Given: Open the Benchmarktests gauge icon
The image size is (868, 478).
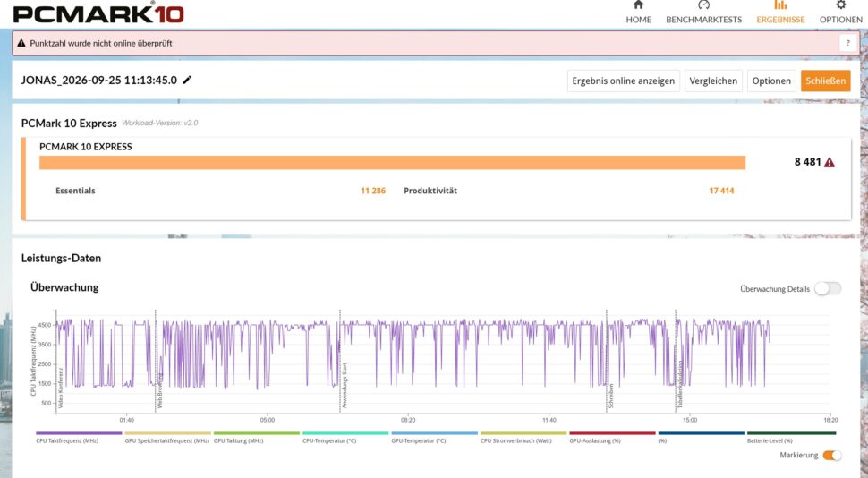Looking at the screenshot, I should click(x=703, y=5).
